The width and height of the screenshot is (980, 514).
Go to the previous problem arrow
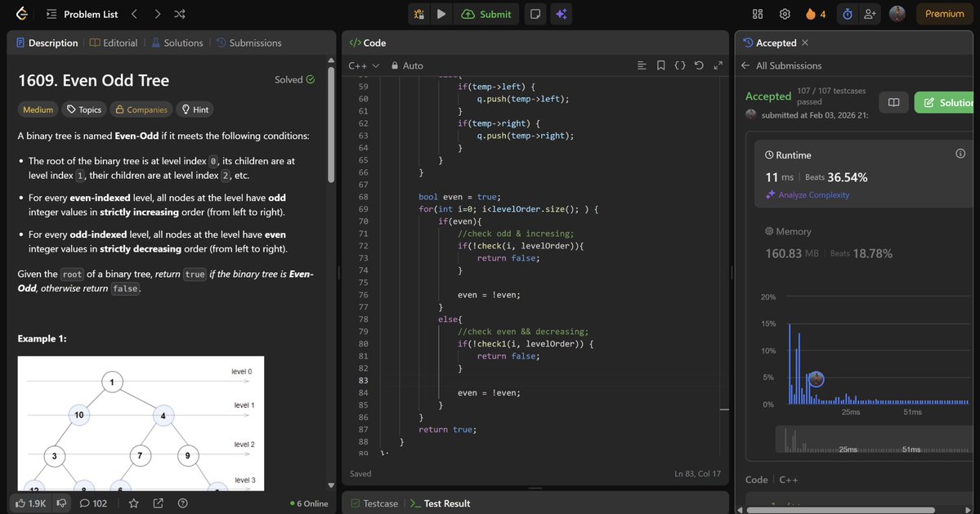click(134, 14)
